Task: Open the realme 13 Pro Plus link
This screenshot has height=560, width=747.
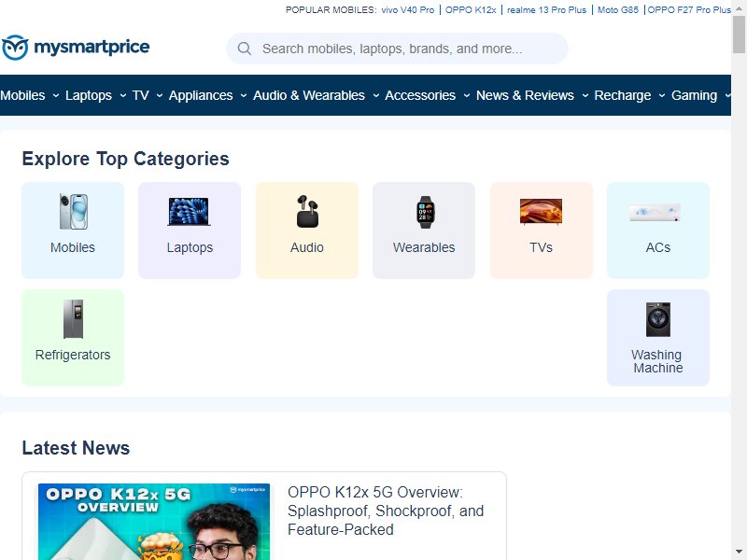Action: [x=546, y=9]
